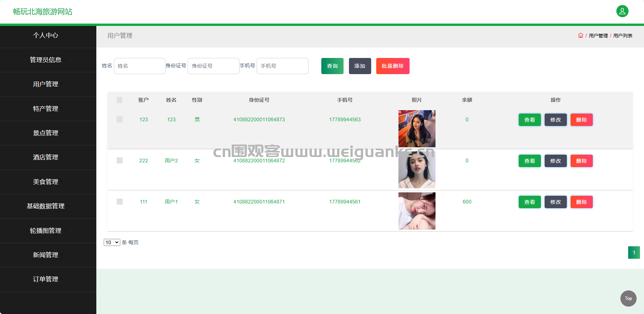644x314 pixels.
Task: Click the 姓名 search input field
Action: pyautogui.click(x=139, y=66)
